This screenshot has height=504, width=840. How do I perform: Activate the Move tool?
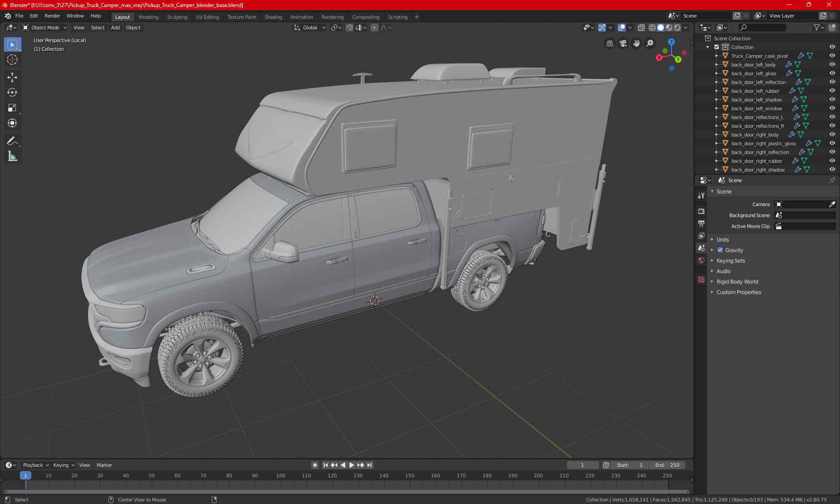[12, 77]
